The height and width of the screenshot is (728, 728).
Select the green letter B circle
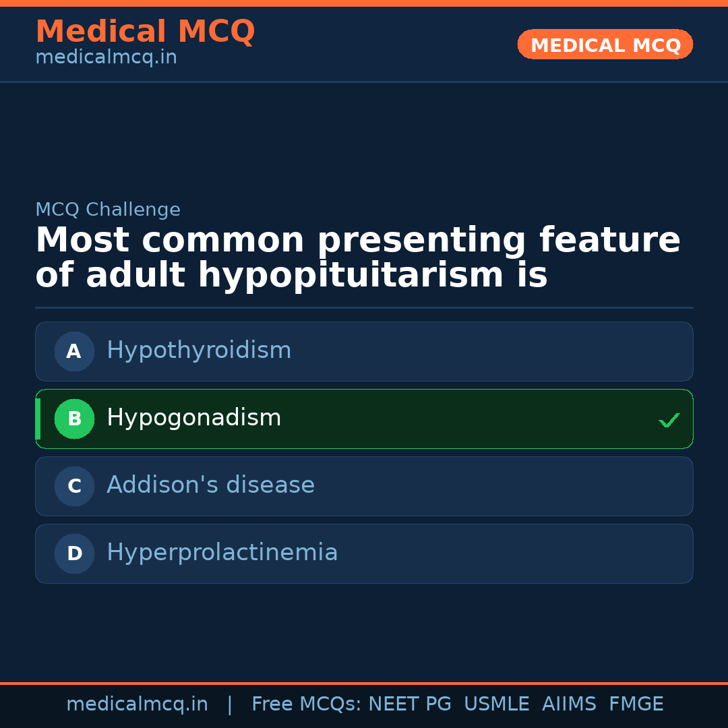click(74, 419)
